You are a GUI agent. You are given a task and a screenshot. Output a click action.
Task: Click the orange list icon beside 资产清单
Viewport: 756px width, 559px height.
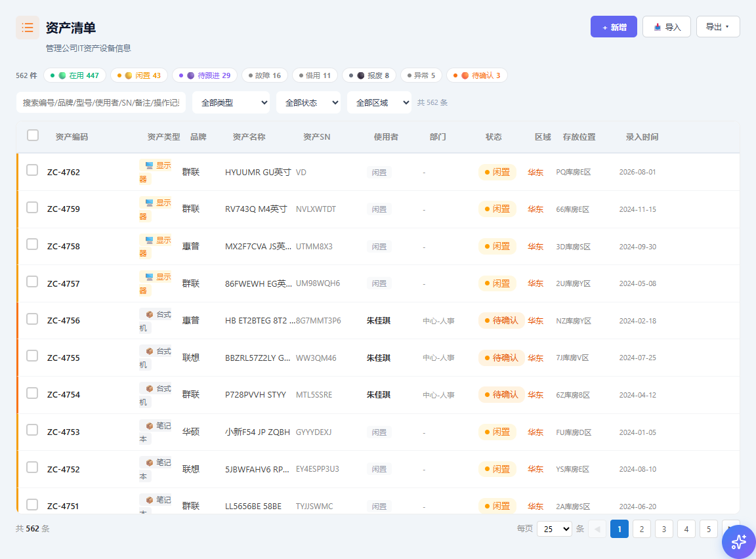[x=28, y=28]
